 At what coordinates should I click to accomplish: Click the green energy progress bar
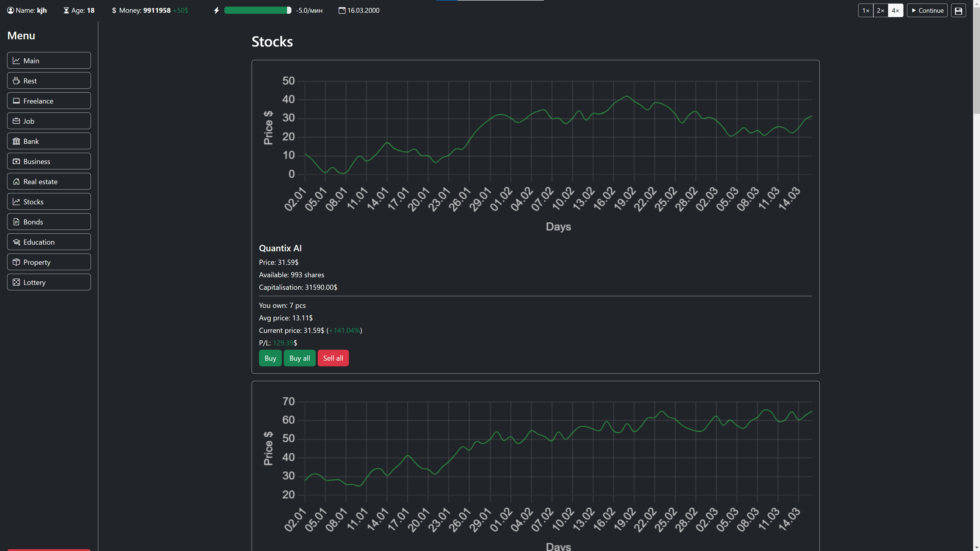coord(258,11)
